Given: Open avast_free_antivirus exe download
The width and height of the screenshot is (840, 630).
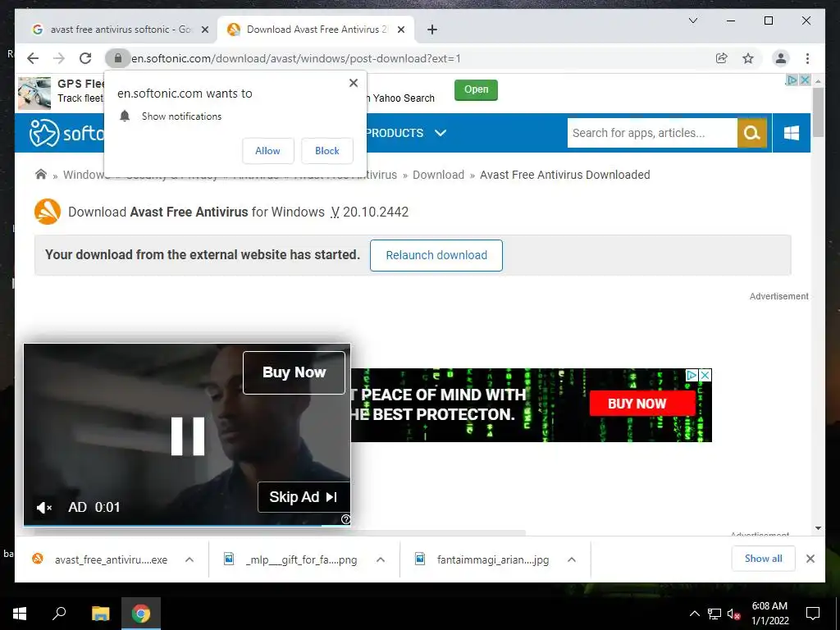Looking at the screenshot, I should [x=100, y=559].
